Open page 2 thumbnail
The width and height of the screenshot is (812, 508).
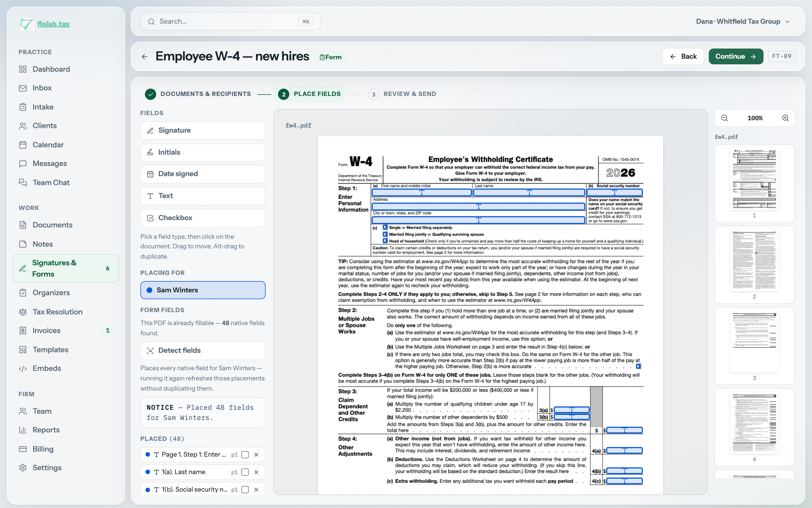pos(754,264)
